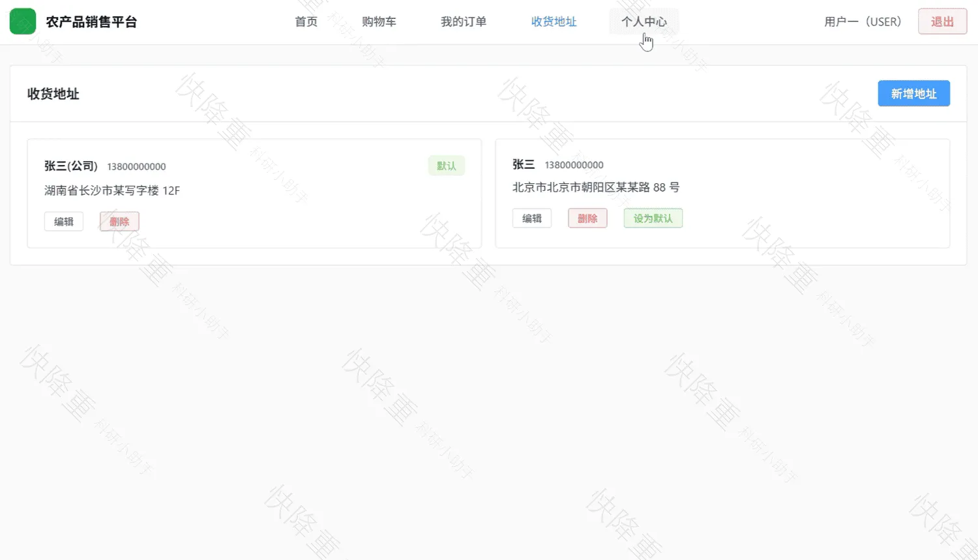Open 个人中心 from the top navigation
Image resolution: width=978 pixels, height=560 pixels.
click(x=644, y=22)
